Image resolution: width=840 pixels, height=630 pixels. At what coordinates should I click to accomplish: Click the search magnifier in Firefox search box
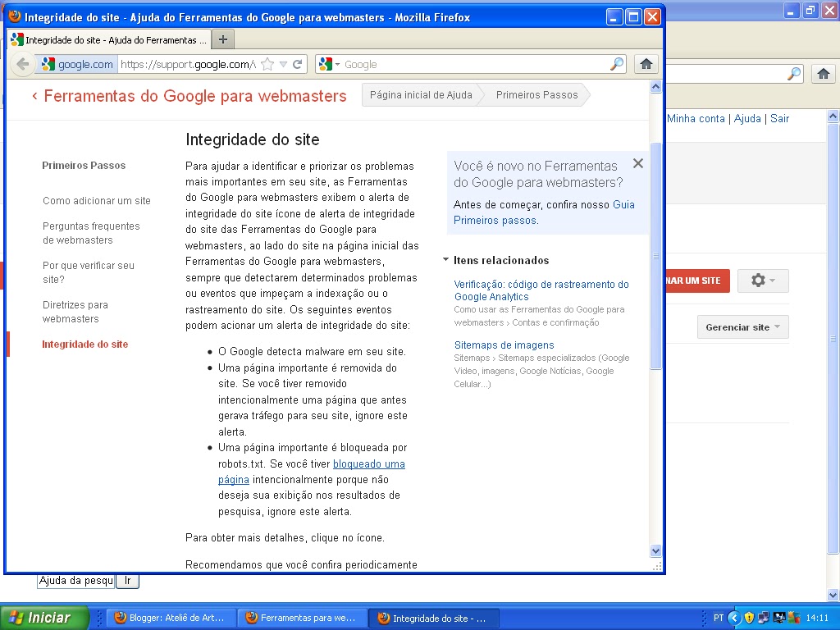pyautogui.click(x=617, y=64)
